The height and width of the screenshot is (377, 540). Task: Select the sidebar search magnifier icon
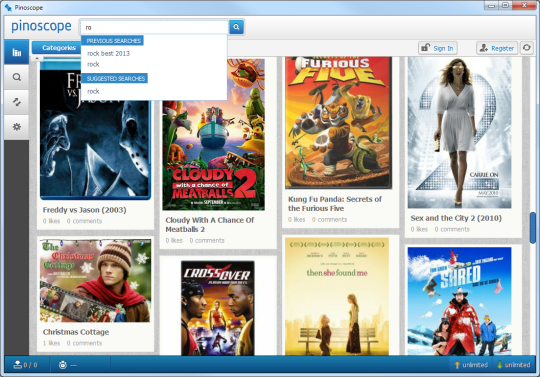[17, 77]
